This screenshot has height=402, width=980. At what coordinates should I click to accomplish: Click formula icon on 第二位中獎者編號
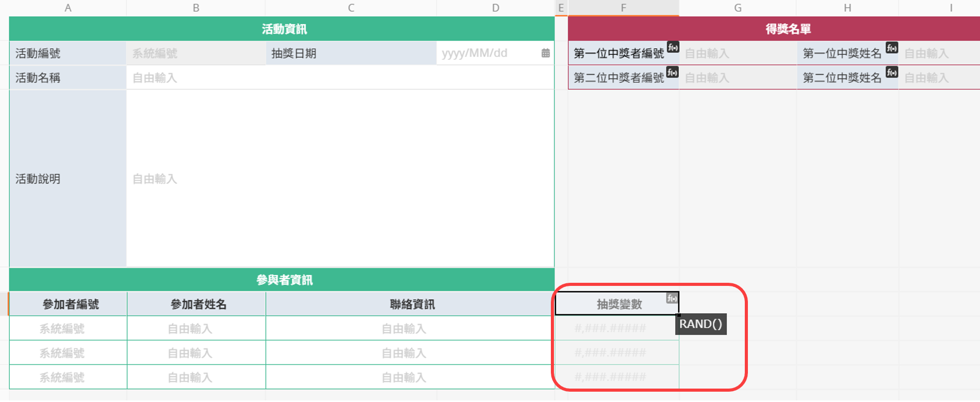(673, 72)
